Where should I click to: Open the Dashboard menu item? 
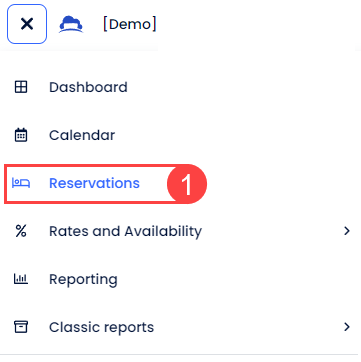[88, 87]
